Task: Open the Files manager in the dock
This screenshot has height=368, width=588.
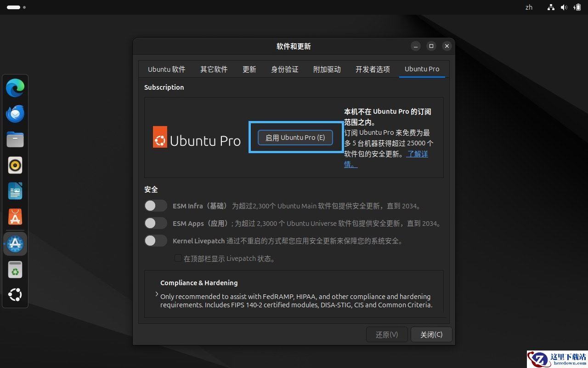Action: pos(15,139)
